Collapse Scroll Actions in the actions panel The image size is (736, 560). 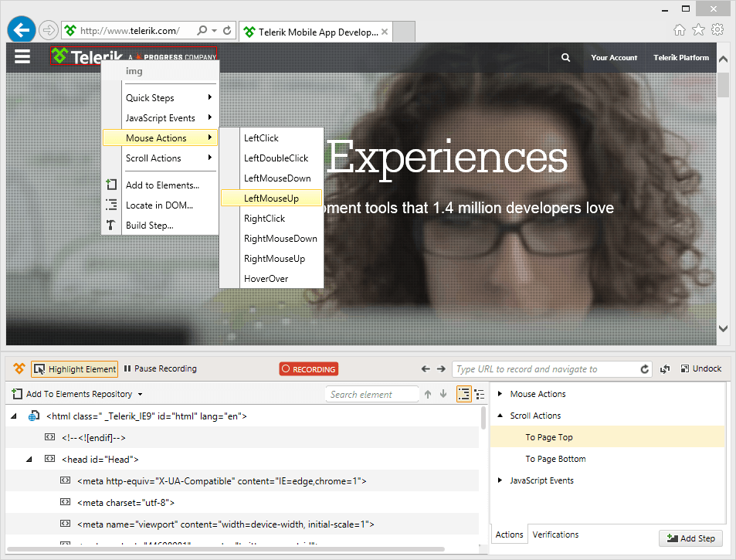tap(500, 416)
